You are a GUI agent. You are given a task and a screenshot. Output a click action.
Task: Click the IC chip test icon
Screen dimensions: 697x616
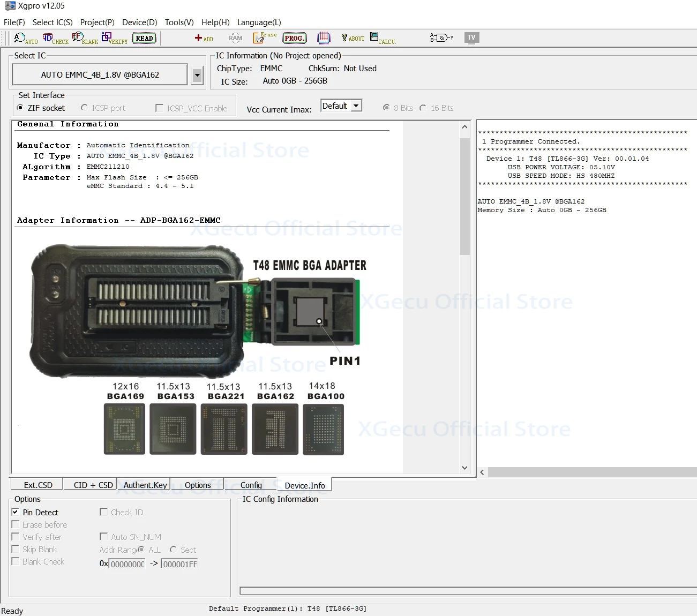pyautogui.click(x=324, y=38)
